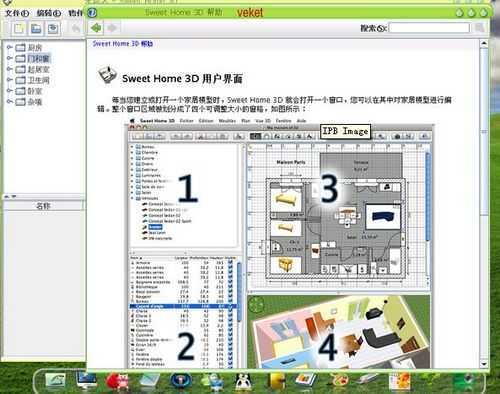
Task: Open the 文件(F) menu
Action: 17,13
